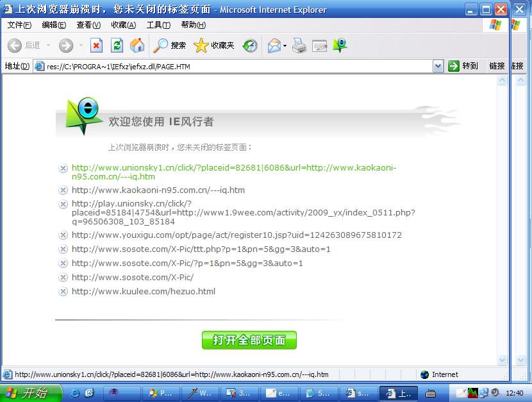This screenshot has width=532, height=402.
Task: Open the http://www.kaokaoni-n95.com.cn/---iq.htm link
Action: [x=158, y=190]
